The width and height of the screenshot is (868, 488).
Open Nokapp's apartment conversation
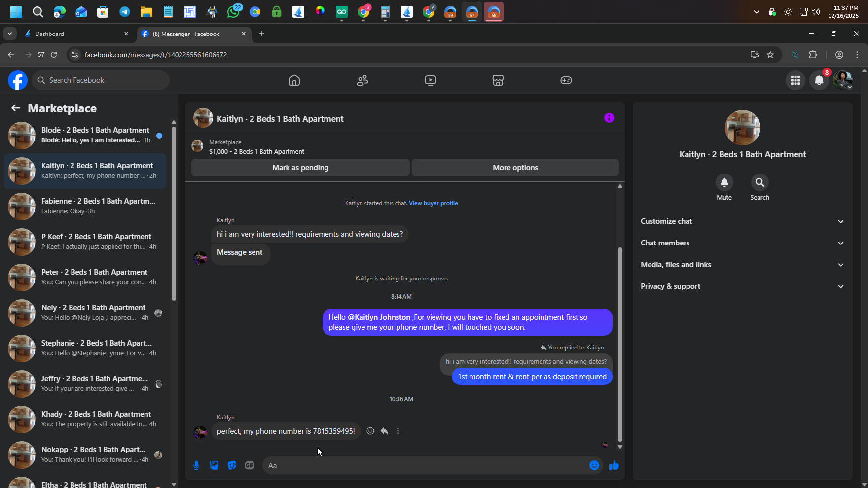pos(85,454)
